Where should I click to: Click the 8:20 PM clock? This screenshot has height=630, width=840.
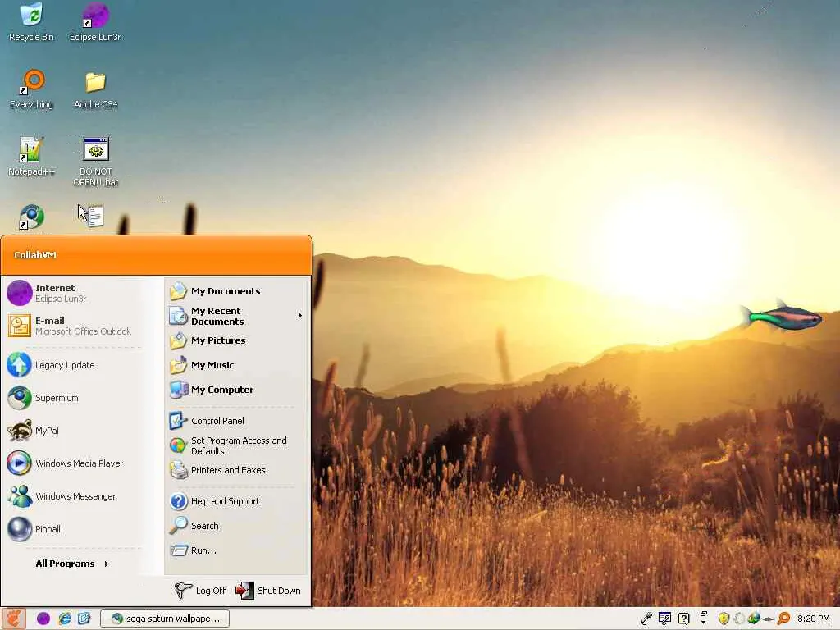pyautogui.click(x=813, y=619)
